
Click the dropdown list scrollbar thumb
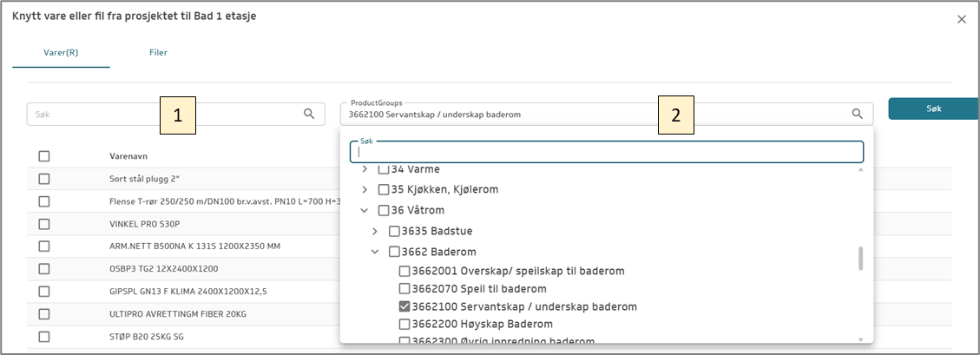click(860, 258)
